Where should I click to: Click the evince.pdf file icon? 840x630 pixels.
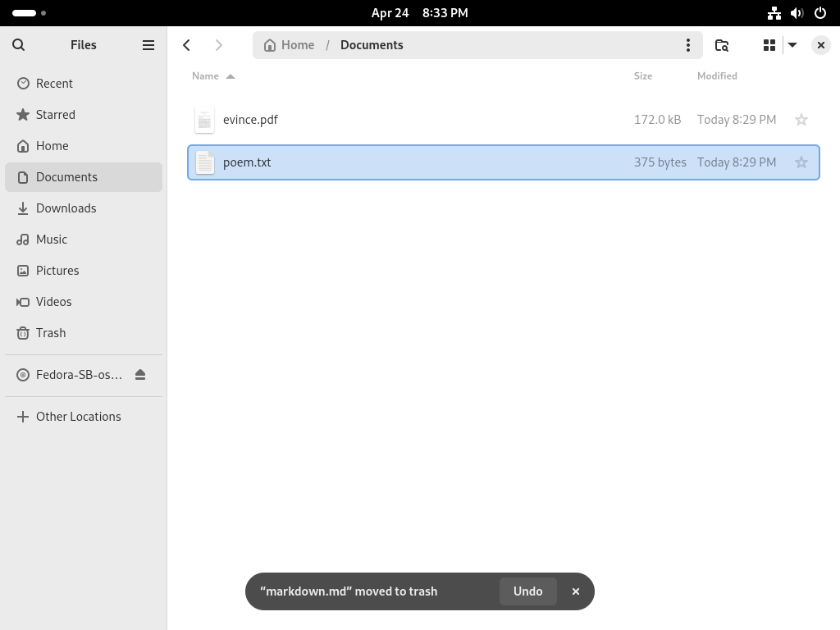(x=204, y=120)
